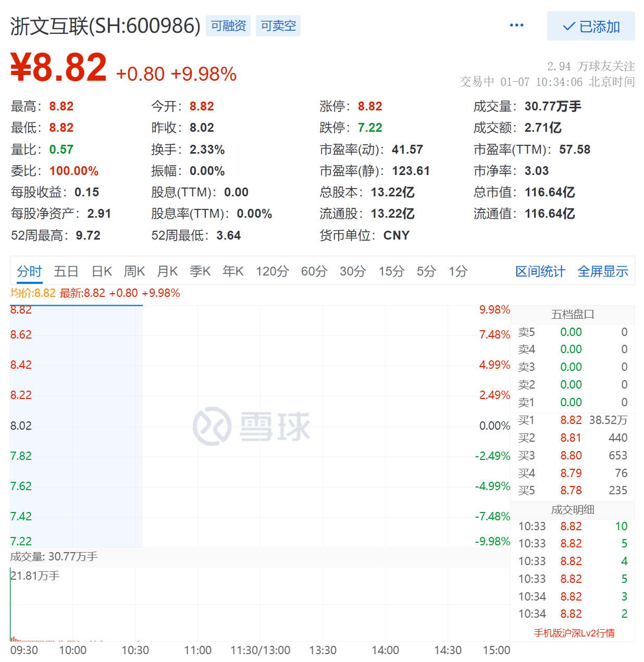644x662 pixels.
Task: Select the 5分 chart tab
Action: pyautogui.click(x=426, y=271)
